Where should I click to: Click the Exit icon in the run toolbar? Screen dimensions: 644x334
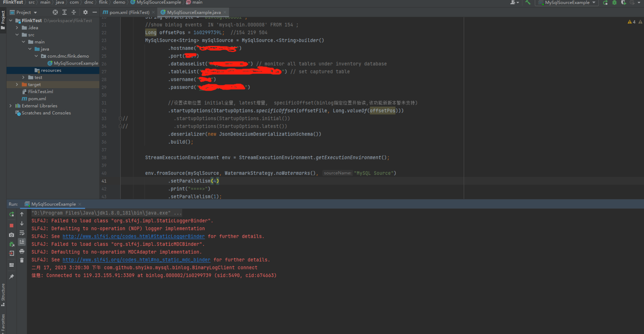11,253
